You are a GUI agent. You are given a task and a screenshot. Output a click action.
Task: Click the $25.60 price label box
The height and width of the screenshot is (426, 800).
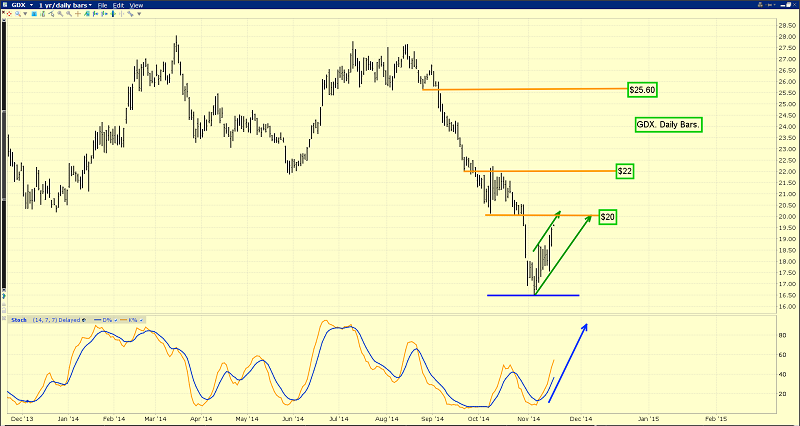tap(642, 89)
